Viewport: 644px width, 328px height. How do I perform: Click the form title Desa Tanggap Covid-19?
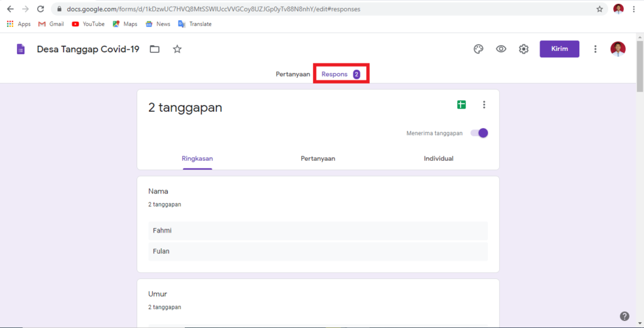click(88, 49)
